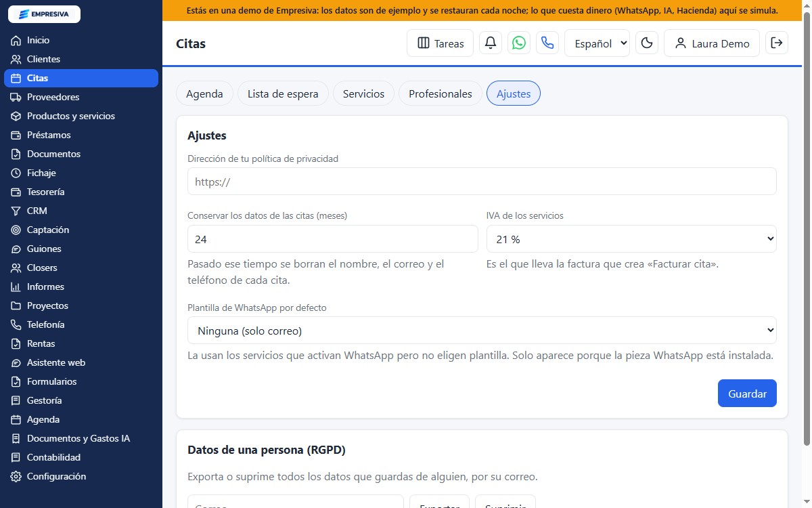Open the Tareas button
Viewport: 812px width, 508px height.
point(440,43)
